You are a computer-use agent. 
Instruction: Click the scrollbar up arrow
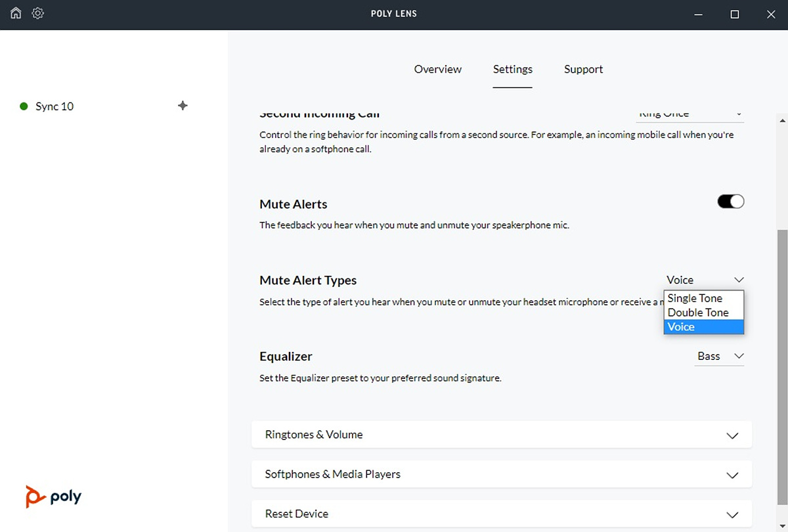(781, 121)
